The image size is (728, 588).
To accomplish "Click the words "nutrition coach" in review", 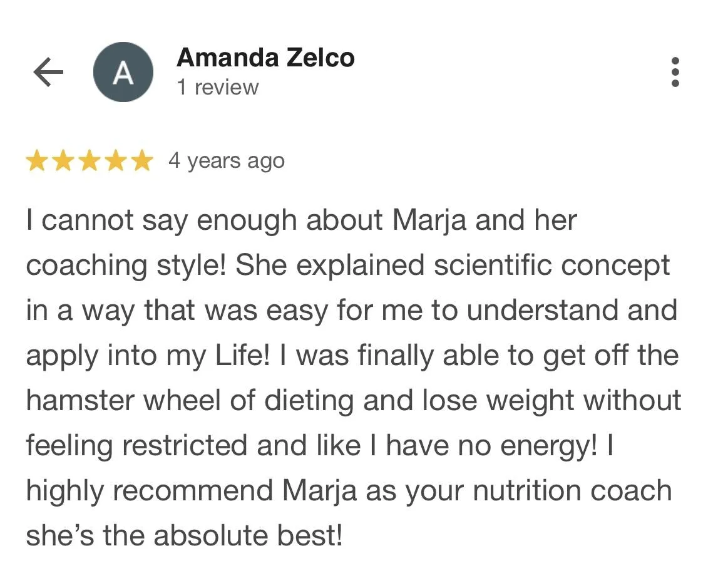I will click(572, 491).
